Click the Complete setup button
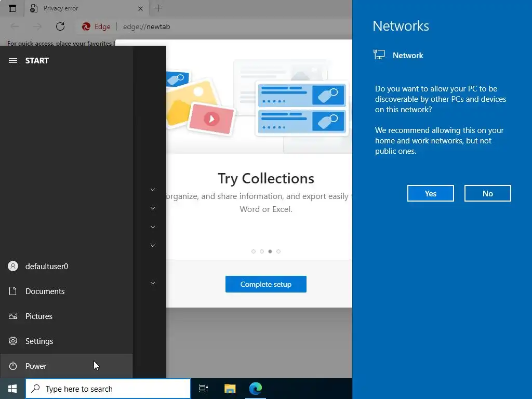 click(x=265, y=284)
